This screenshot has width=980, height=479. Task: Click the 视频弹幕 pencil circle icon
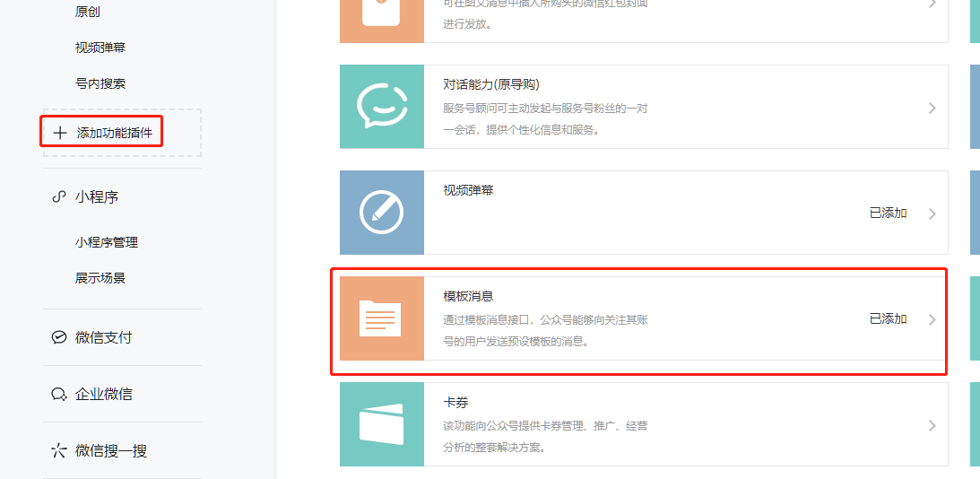(381, 213)
